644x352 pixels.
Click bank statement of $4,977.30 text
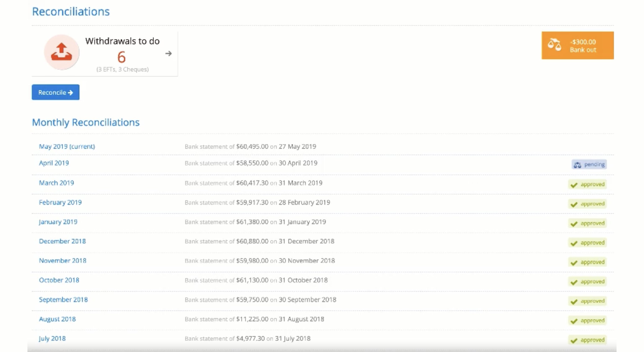pyautogui.click(x=247, y=339)
